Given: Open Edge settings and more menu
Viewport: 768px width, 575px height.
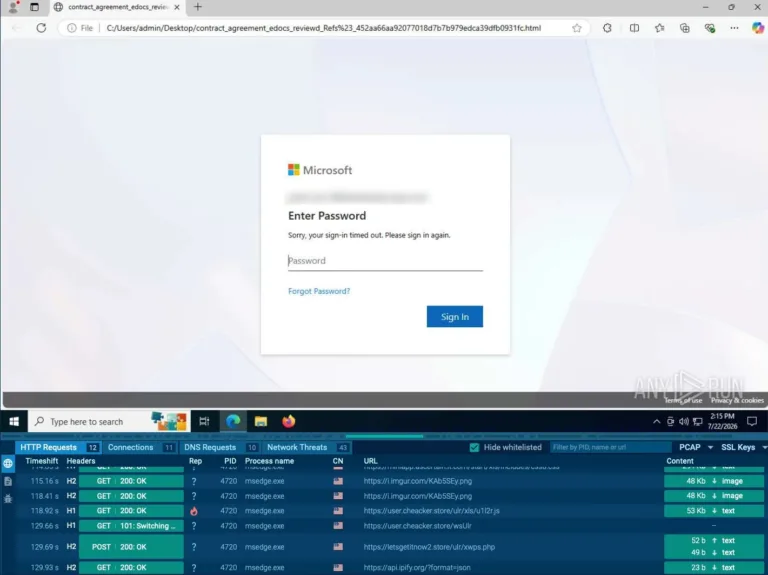Looking at the screenshot, I should 734,28.
